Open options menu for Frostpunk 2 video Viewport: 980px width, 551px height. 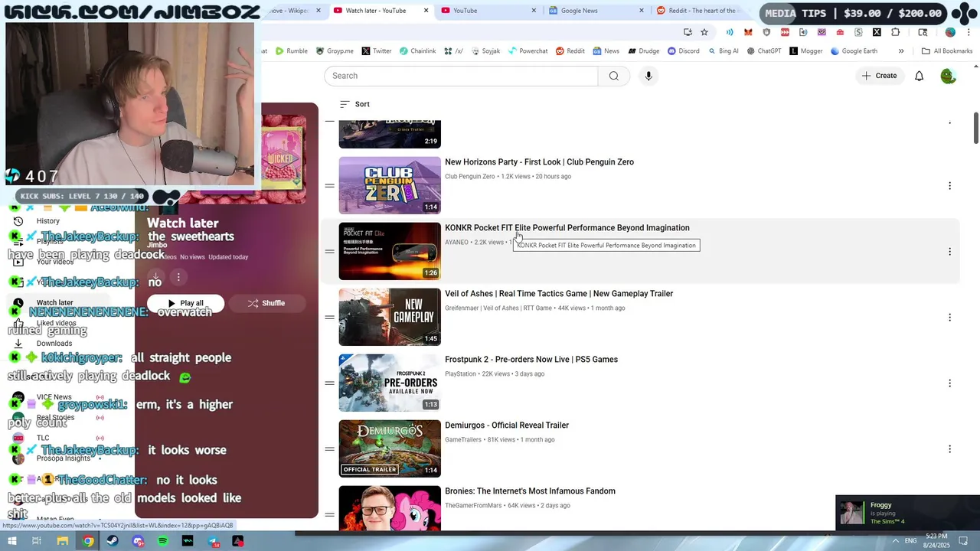click(x=949, y=383)
